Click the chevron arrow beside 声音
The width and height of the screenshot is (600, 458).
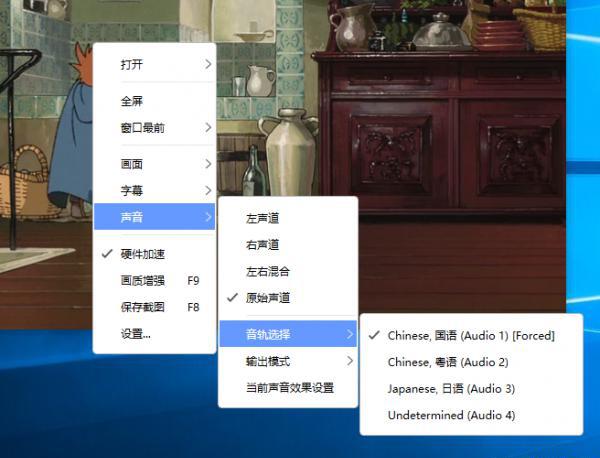tap(208, 217)
